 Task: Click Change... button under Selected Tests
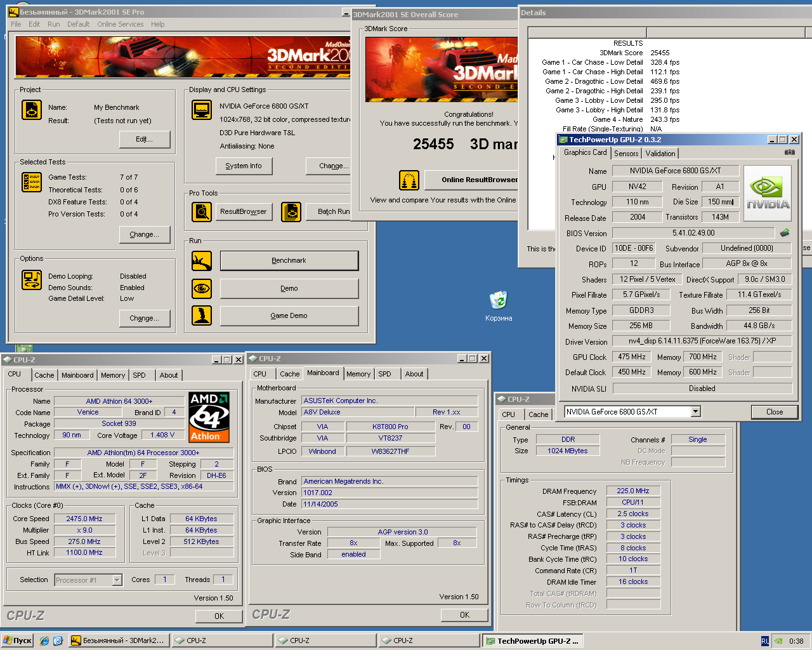click(144, 235)
